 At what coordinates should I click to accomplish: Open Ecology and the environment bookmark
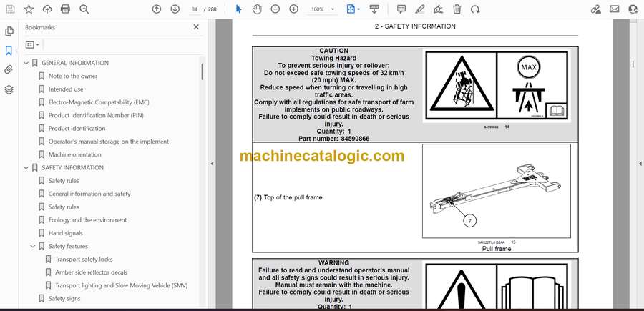pos(87,220)
